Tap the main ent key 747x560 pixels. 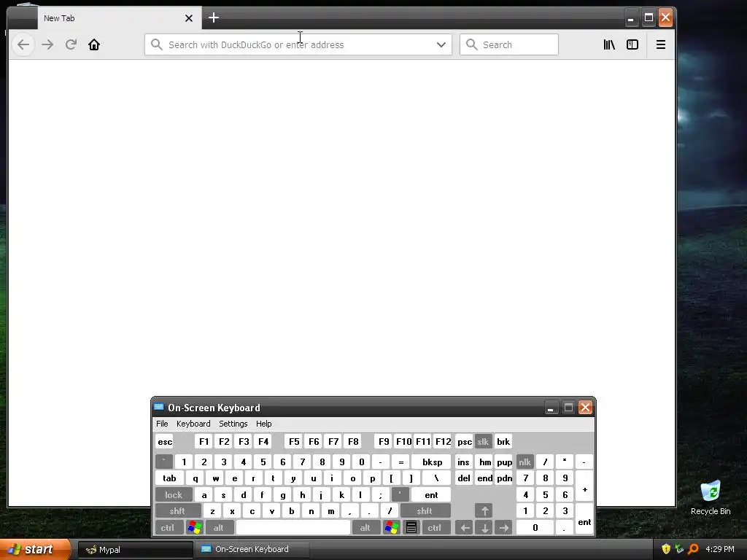(431, 495)
